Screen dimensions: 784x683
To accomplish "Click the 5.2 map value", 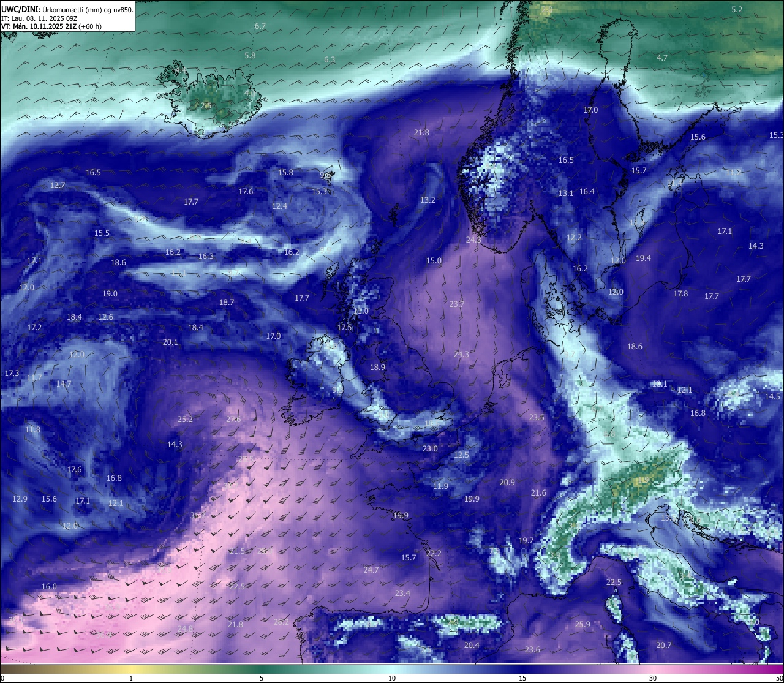I will click(737, 9).
